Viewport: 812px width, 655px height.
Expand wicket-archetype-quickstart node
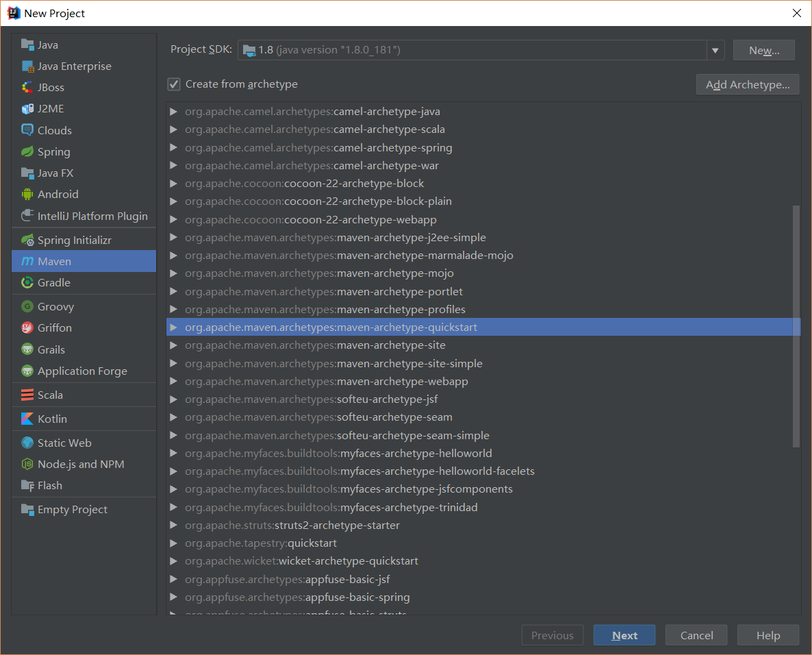click(173, 560)
